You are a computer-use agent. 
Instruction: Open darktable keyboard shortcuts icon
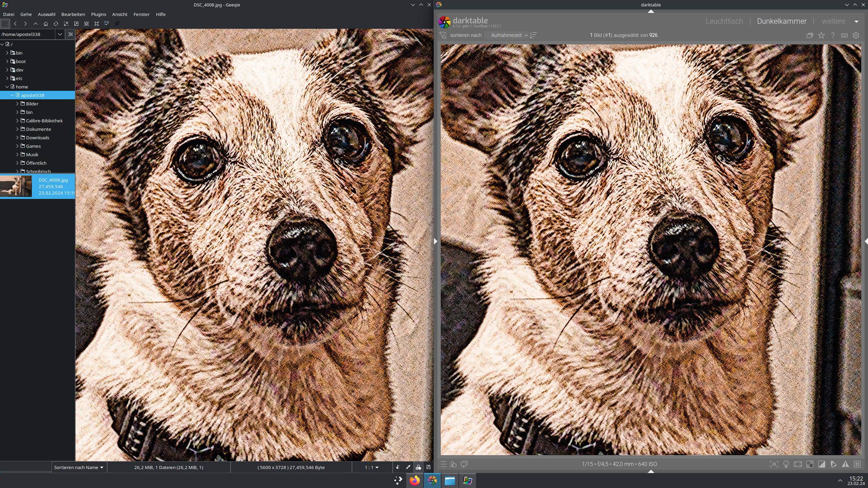[844, 35]
